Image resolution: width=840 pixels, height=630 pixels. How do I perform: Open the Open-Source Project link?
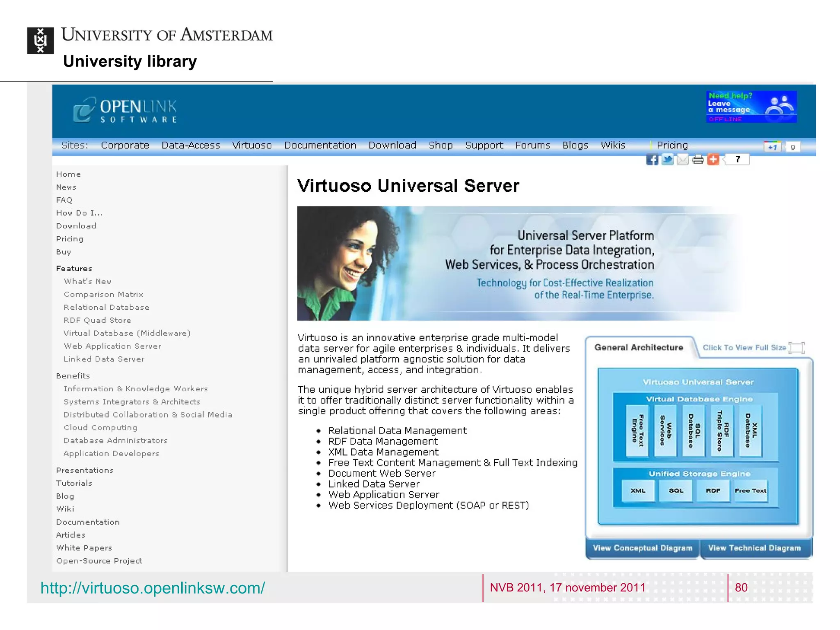[x=99, y=561]
